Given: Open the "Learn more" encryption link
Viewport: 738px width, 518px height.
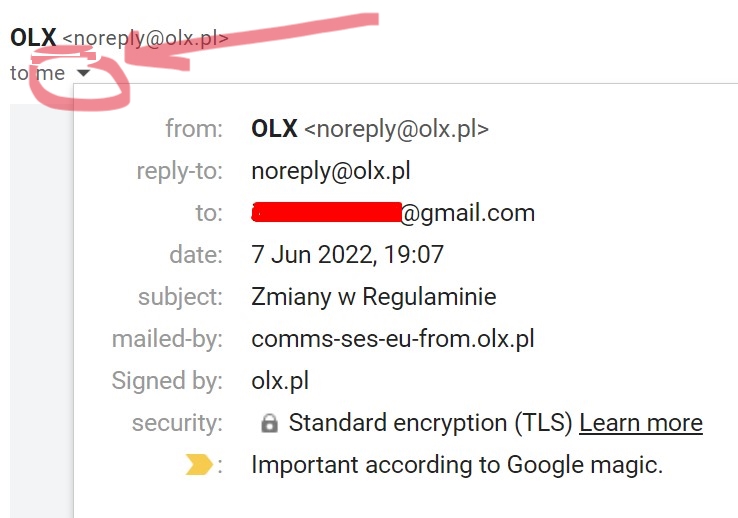Looking at the screenshot, I should click(640, 423).
